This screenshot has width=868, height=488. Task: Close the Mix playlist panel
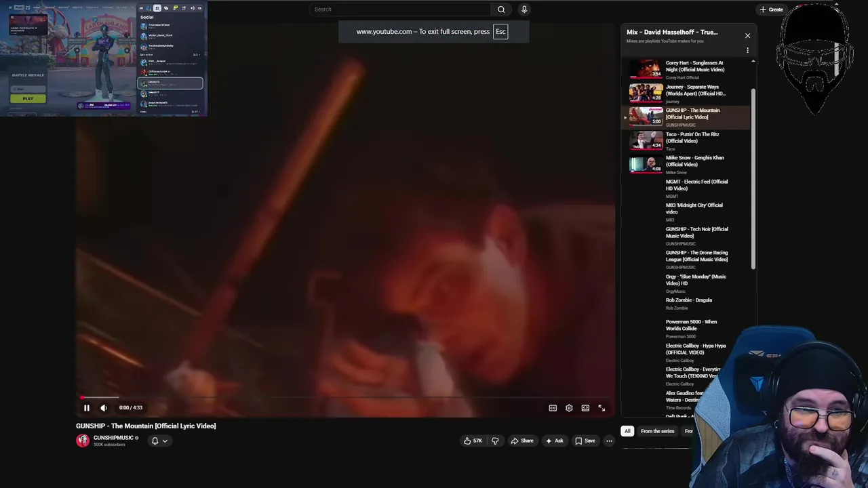747,35
